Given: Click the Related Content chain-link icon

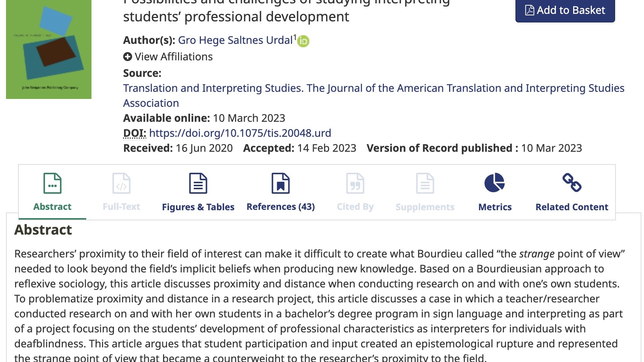Looking at the screenshot, I should point(572,183).
